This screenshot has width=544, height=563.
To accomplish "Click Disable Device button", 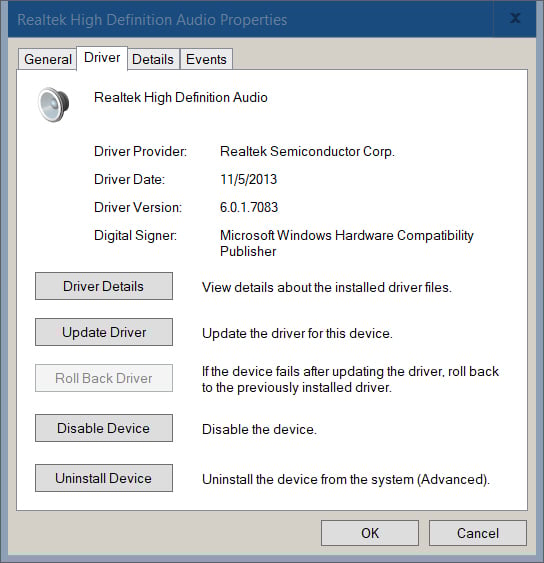I will tap(104, 428).
